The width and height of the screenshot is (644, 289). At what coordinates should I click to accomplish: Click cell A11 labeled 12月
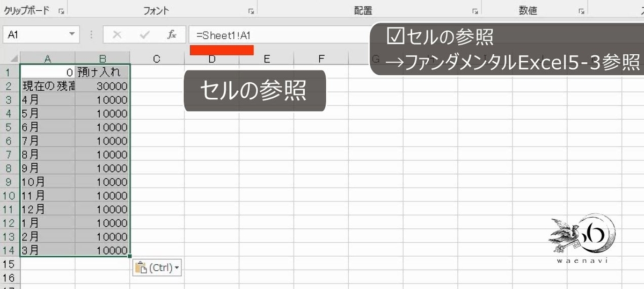coord(48,209)
